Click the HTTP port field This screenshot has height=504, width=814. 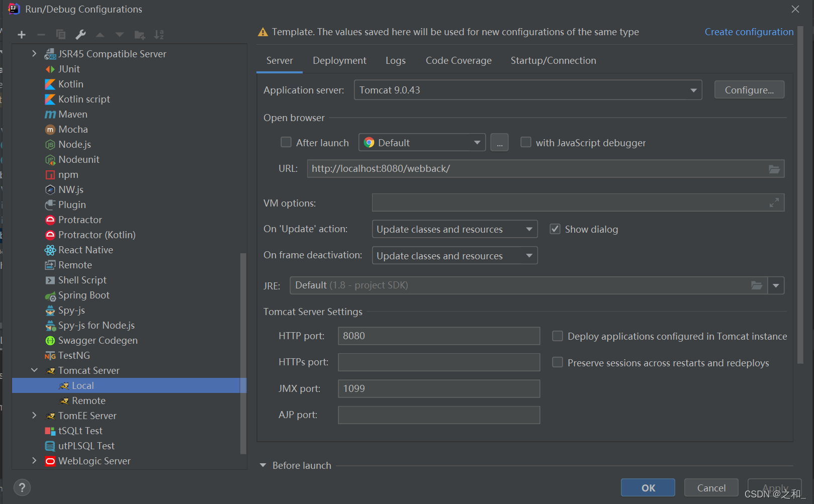439,336
